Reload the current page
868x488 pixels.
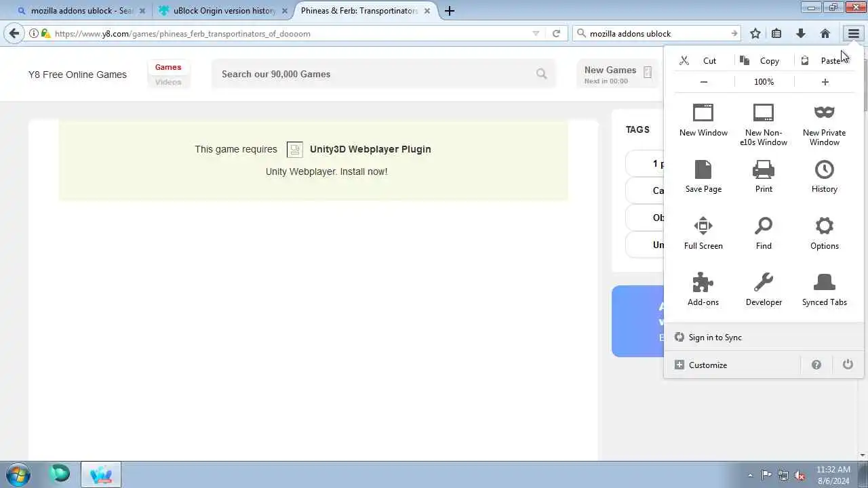coord(556,33)
